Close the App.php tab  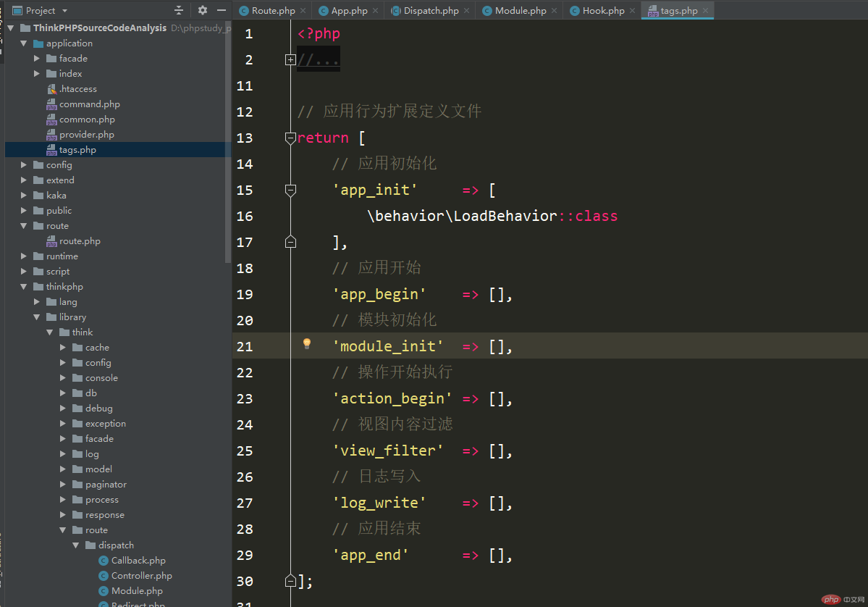point(375,11)
